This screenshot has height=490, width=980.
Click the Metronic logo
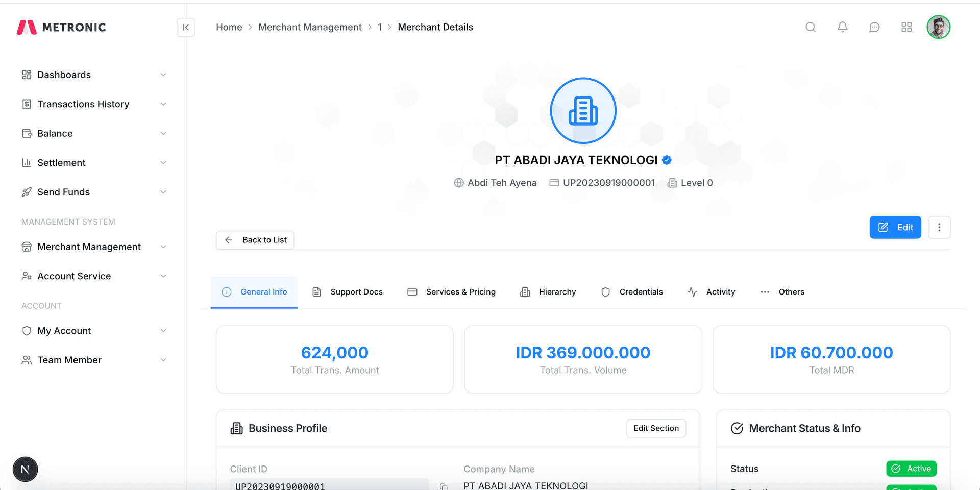click(61, 27)
